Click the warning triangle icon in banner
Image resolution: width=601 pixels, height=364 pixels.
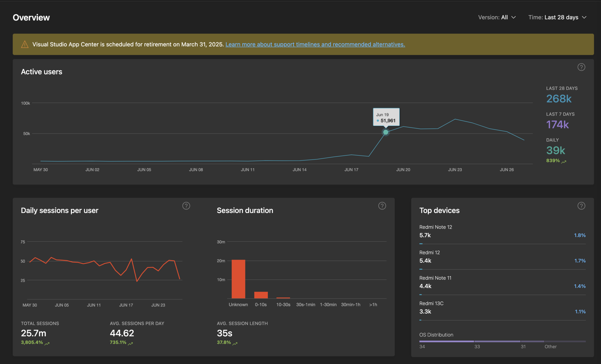tap(25, 44)
